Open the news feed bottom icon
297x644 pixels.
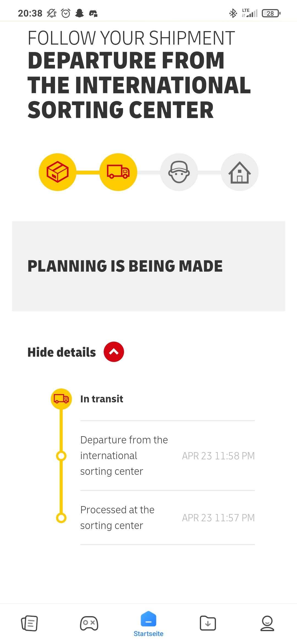point(29,623)
